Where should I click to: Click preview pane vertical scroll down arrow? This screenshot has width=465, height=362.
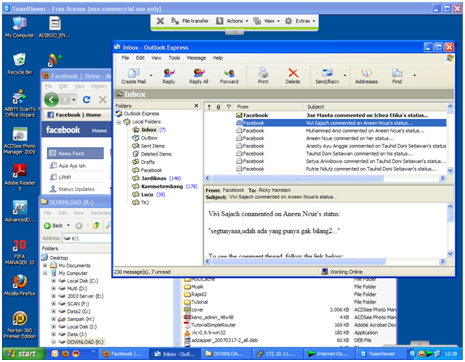tap(450, 254)
